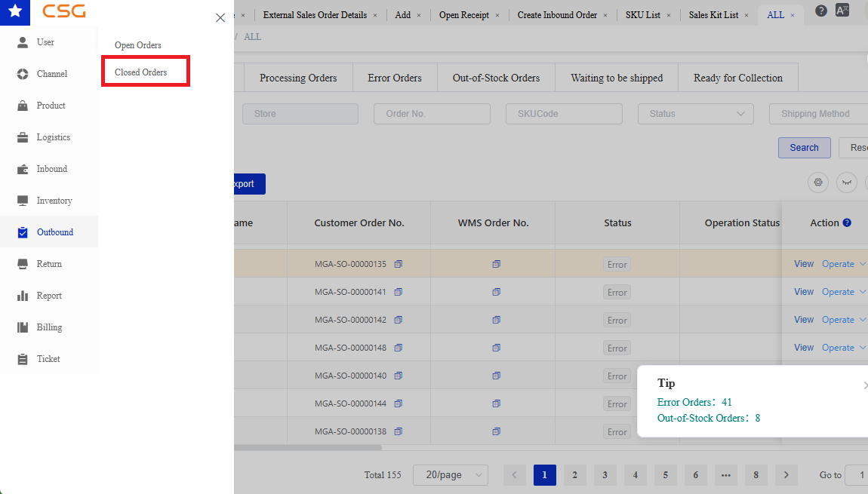Click the Order No. input field

[x=432, y=113]
